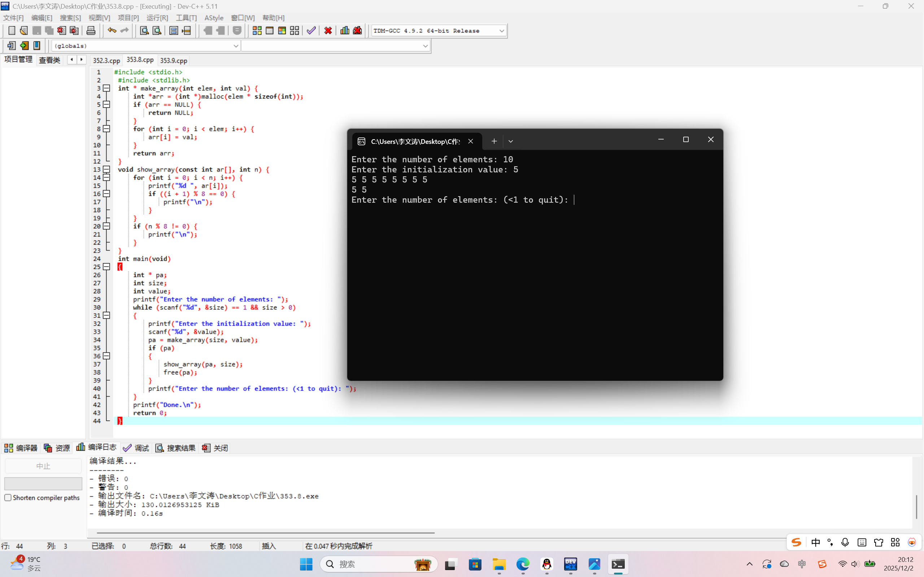Click the New file toolbar icon
924x577 pixels.
pos(12,31)
